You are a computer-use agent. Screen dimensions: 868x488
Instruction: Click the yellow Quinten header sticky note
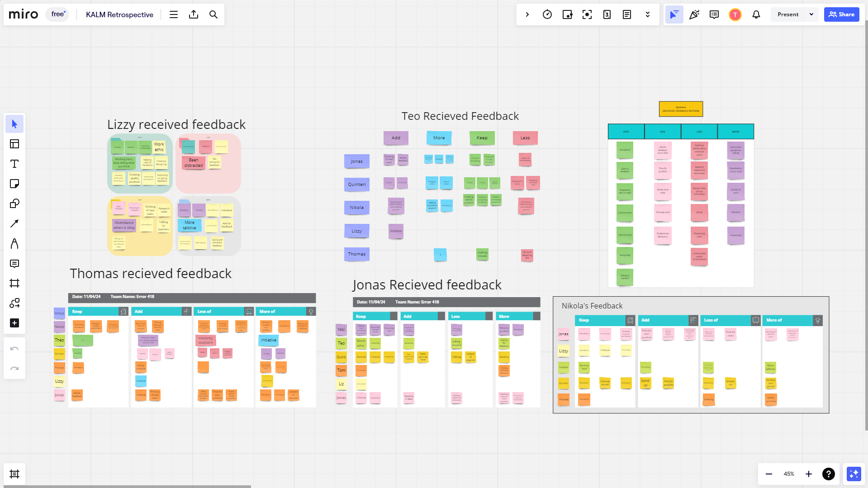(x=681, y=109)
